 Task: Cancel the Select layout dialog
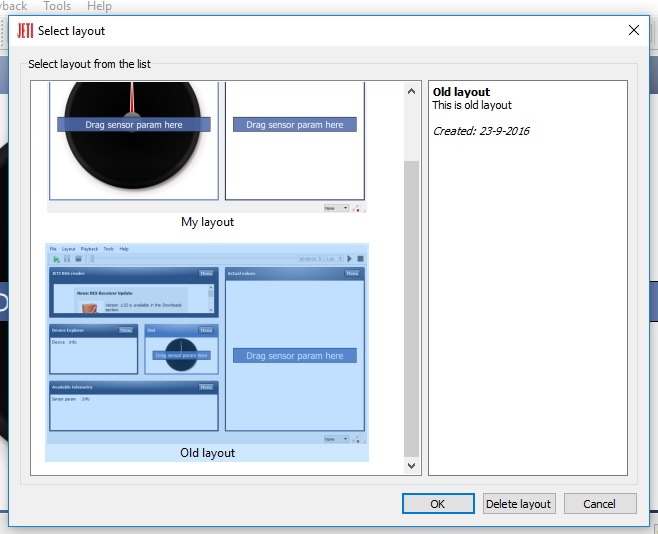coord(600,503)
